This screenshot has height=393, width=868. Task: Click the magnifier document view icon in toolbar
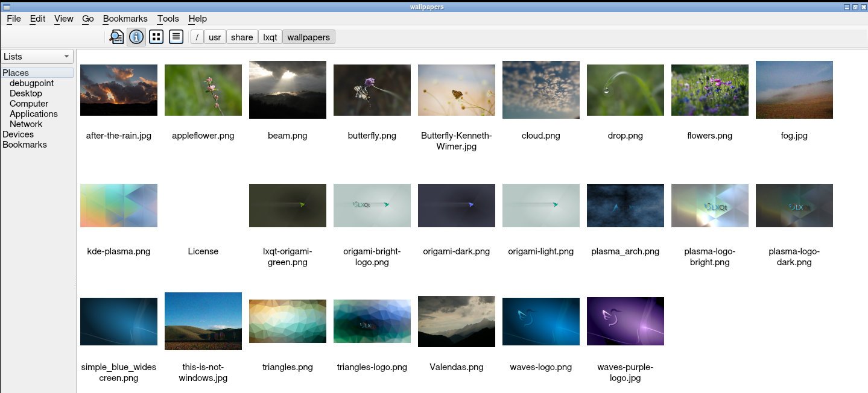coord(116,37)
